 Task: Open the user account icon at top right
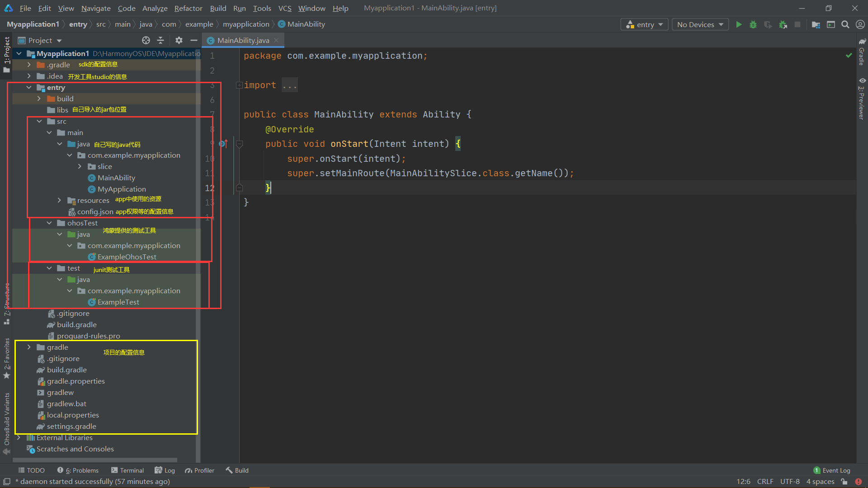[860, 24]
